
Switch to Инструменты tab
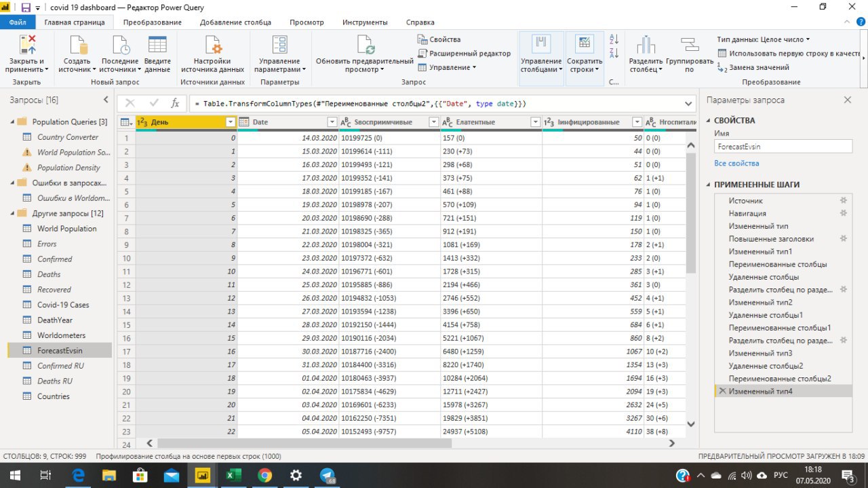(365, 22)
